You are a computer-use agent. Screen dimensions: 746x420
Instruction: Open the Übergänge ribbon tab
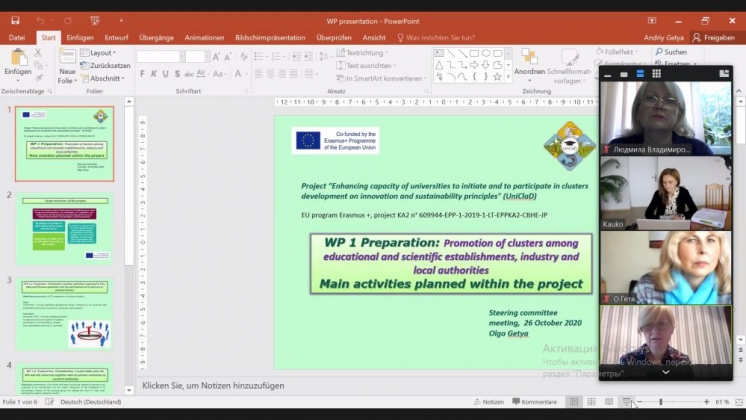pyautogui.click(x=155, y=37)
